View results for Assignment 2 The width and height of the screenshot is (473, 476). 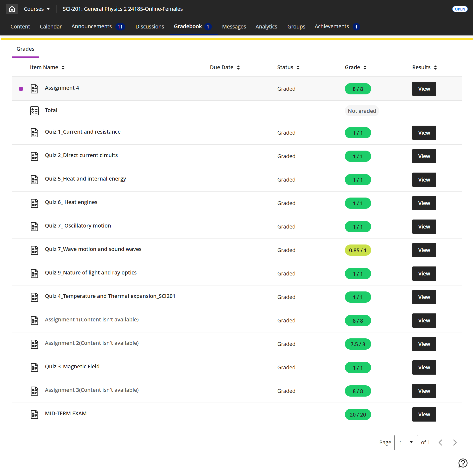(424, 344)
